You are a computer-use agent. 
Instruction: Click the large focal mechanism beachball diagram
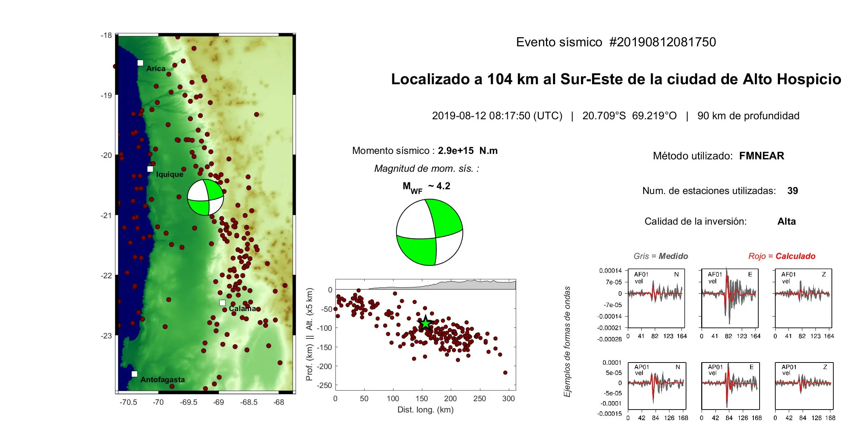430,232
